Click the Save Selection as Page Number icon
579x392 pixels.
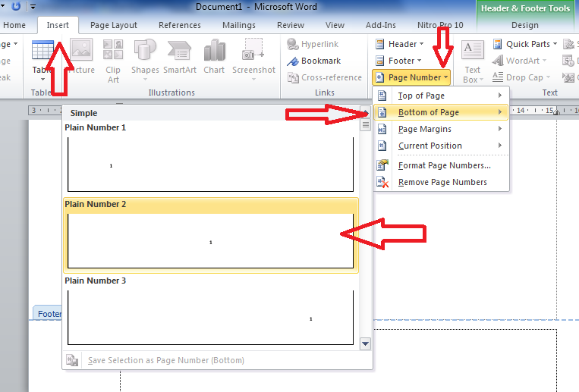[x=72, y=360]
